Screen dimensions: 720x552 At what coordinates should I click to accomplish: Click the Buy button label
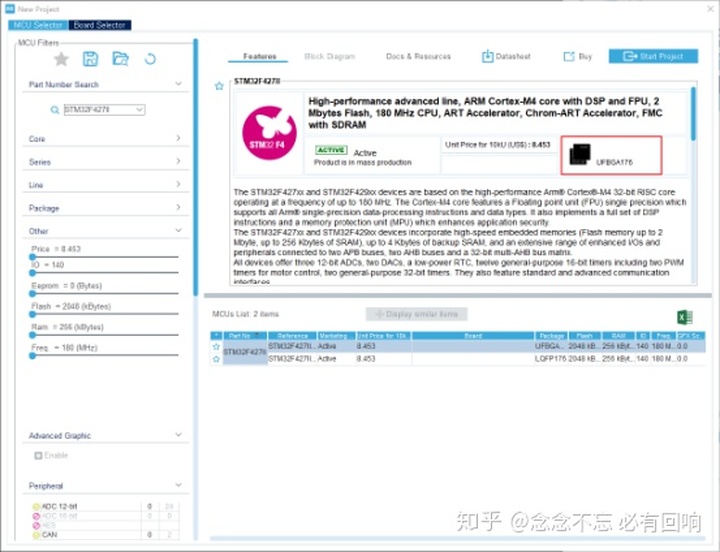tap(585, 56)
